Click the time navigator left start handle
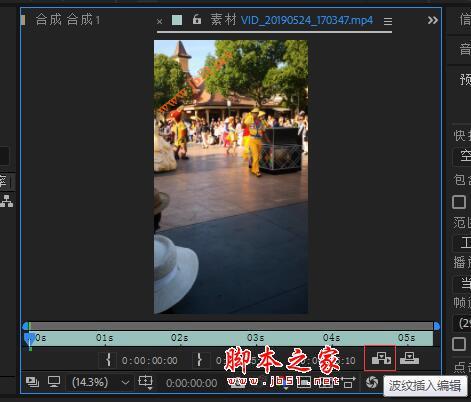This screenshot has width=471, height=402. tap(26, 326)
